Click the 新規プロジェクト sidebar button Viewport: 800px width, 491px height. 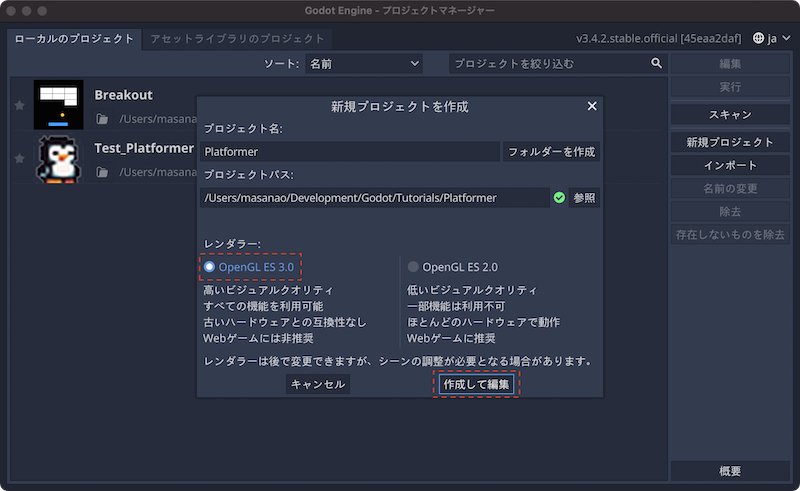(730, 142)
